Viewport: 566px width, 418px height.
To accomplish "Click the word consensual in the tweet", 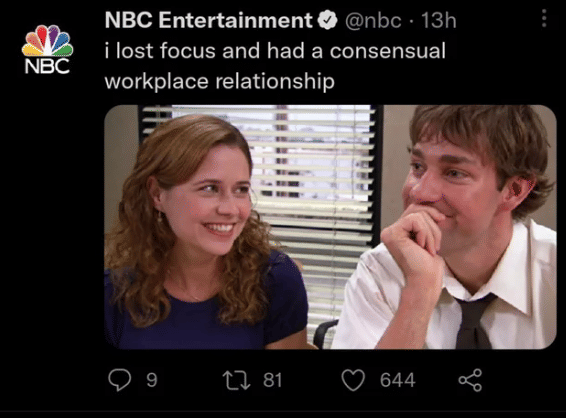I will pos(388,51).
